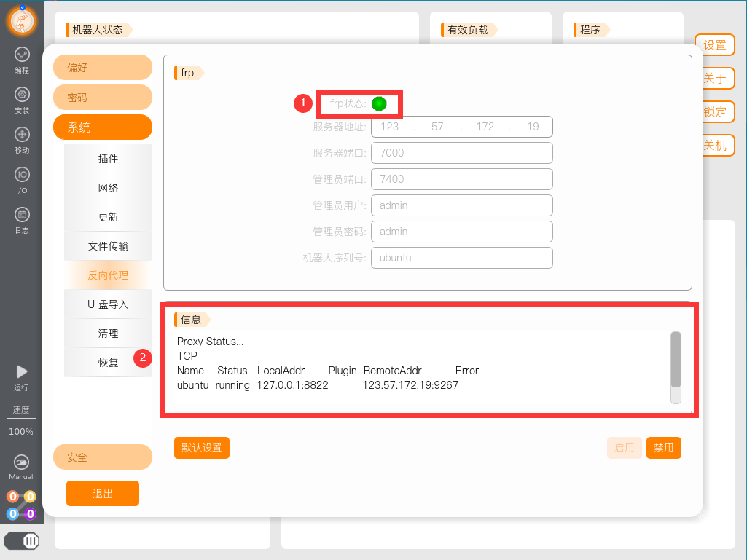Open the robot logo main menu
Image resolution: width=747 pixels, height=560 pixels.
click(x=22, y=20)
